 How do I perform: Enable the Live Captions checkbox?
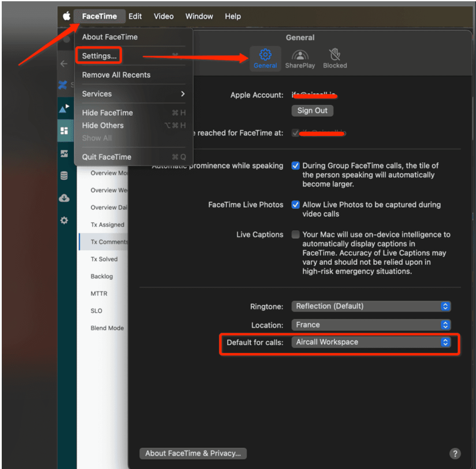pyautogui.click(x=296, y=235)
